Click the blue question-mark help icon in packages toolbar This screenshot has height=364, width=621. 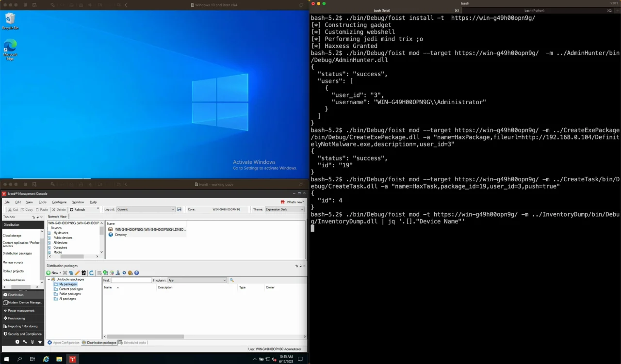pos(136,273)
